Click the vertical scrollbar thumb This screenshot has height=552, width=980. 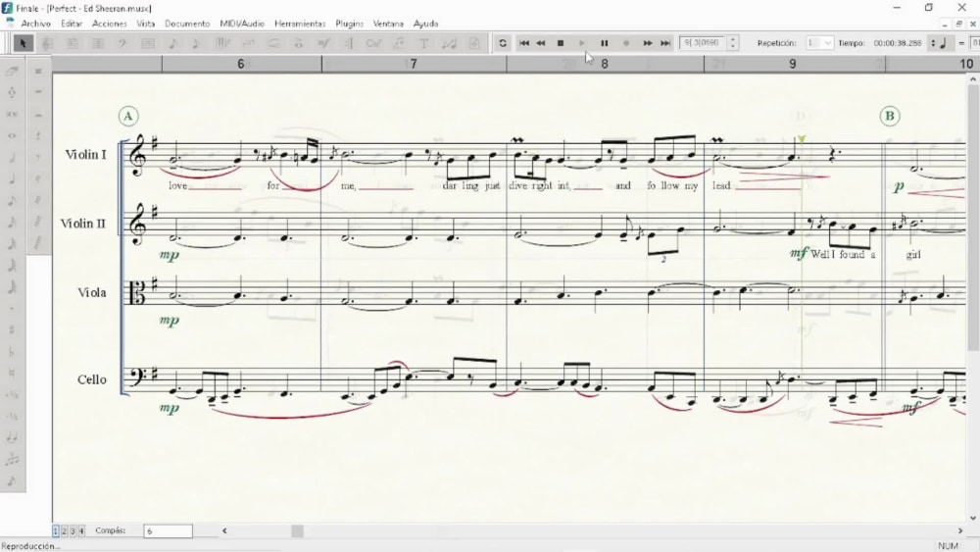[x=973, y=219]
